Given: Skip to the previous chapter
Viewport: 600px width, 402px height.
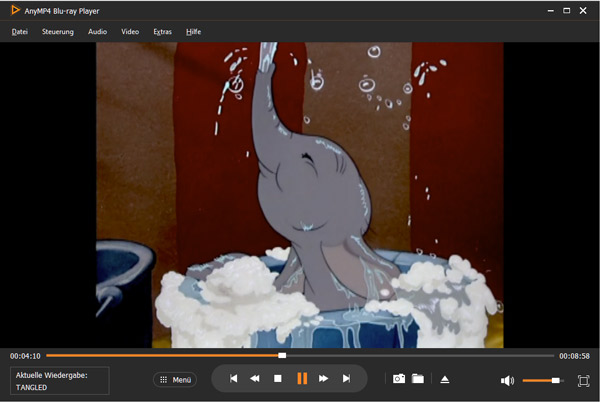Looking at the screenshot, I should (233, 379).
